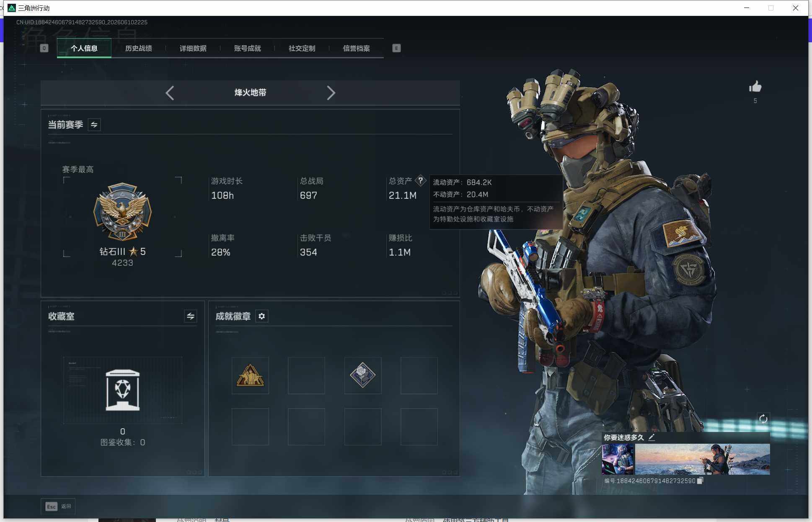Select the gold triangle achievement badge
The height and width of the screenshot is (522, 812).
coord(250,375)
